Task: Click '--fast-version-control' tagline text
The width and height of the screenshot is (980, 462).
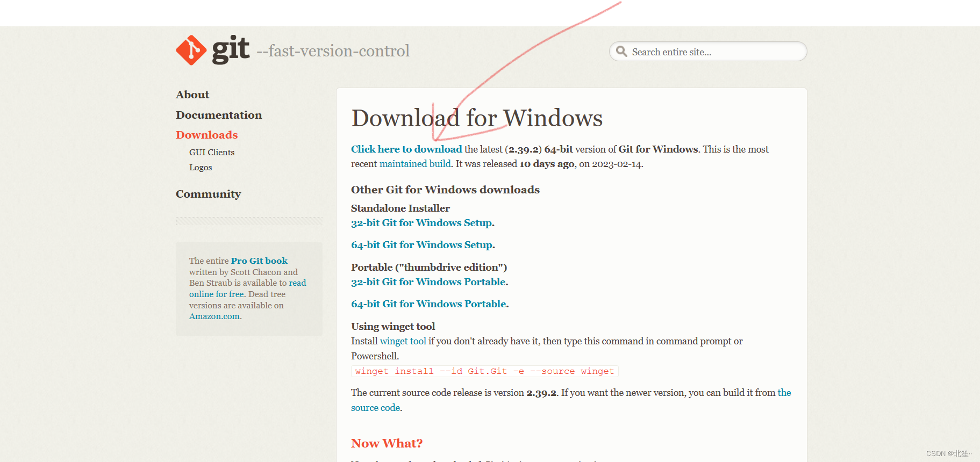Action: coord(333,51)
